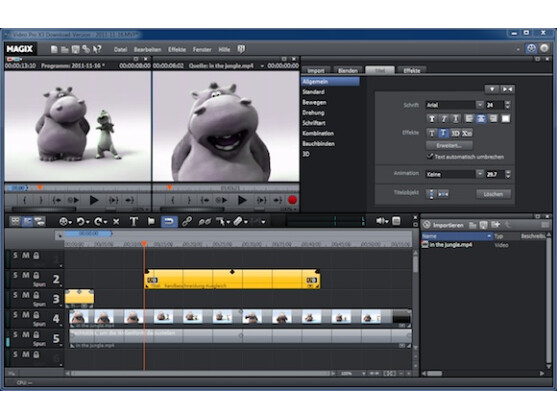Toggle bold text style
This screenshot has width=557, height=418.
432,119
